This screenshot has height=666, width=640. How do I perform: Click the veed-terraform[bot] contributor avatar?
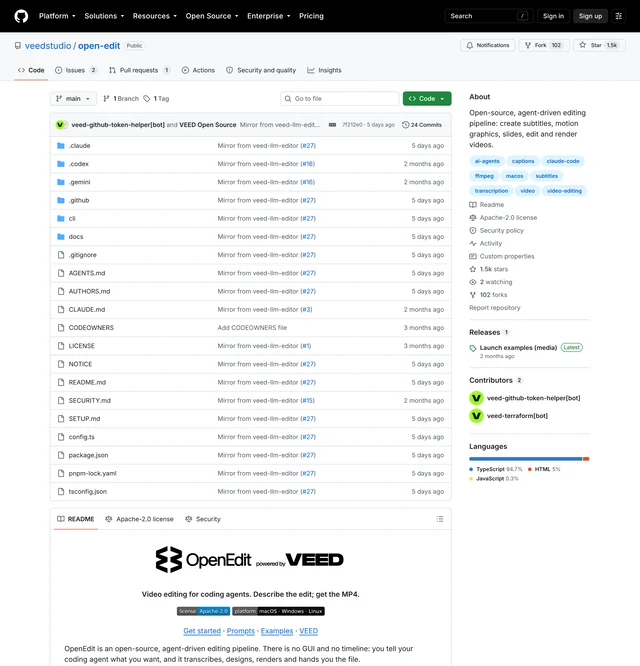(x=476, y=416)
